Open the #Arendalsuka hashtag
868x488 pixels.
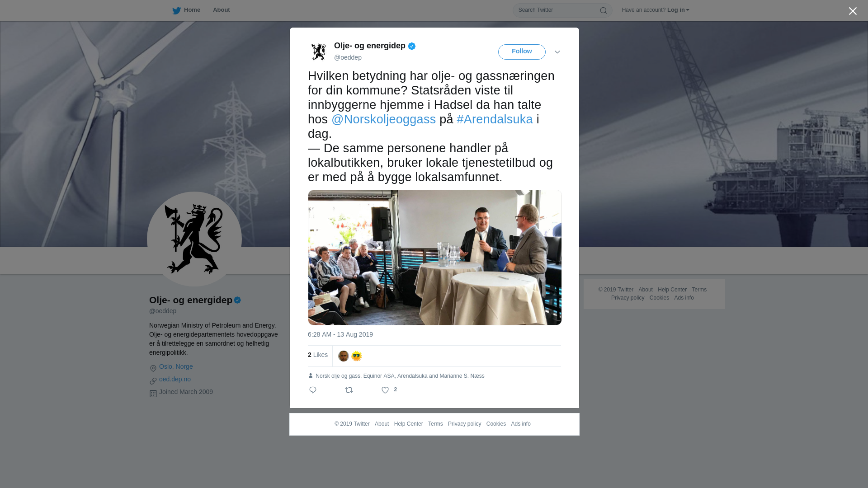coord(495,119)
